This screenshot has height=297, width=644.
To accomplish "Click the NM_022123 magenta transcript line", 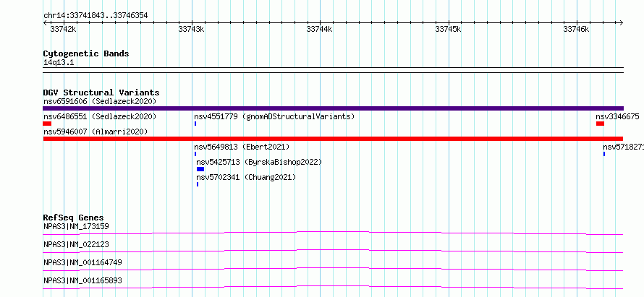I will coord(333,251).
